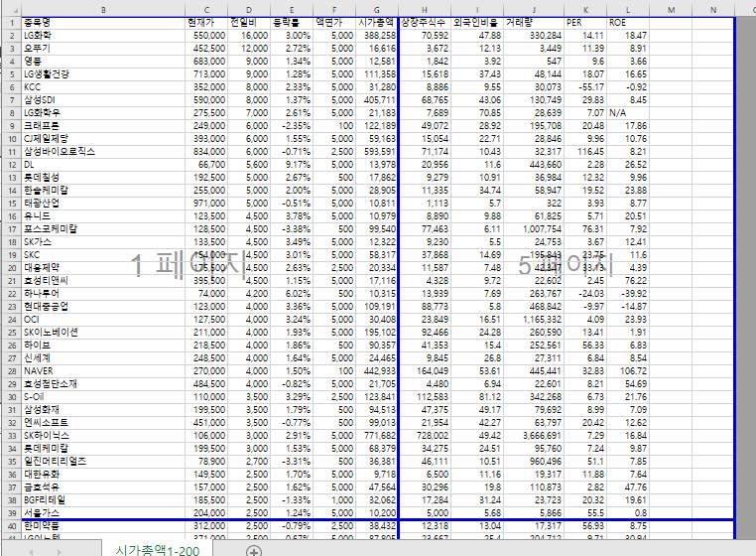This screenshot has height=556, width=756.
Task: Select the OCI stock name cell
Action: click(x=103, y=320)
